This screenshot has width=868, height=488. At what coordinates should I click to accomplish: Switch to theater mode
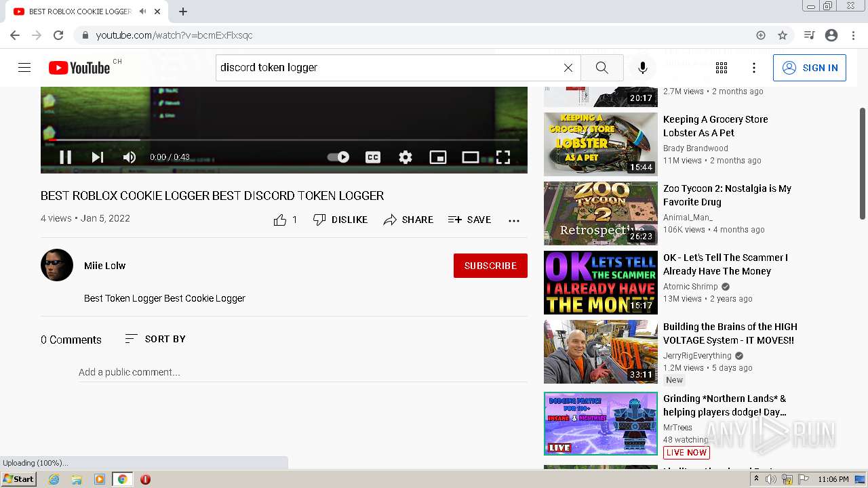471,157
